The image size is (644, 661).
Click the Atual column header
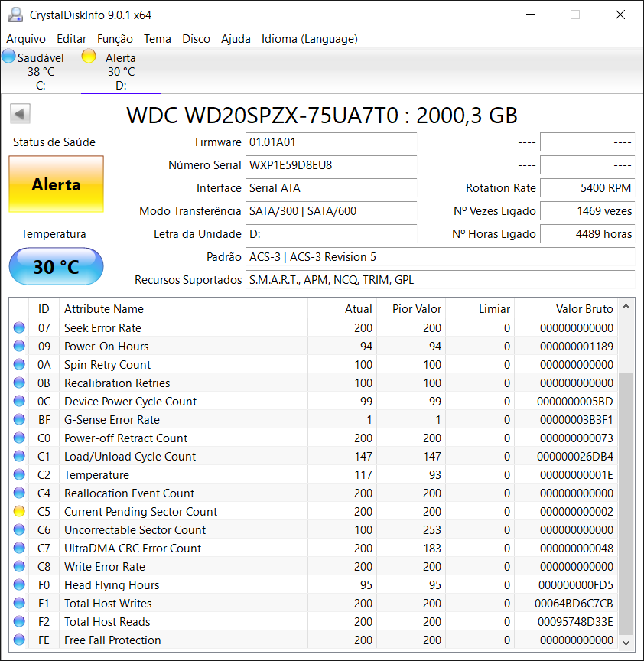tap(342, 309)
